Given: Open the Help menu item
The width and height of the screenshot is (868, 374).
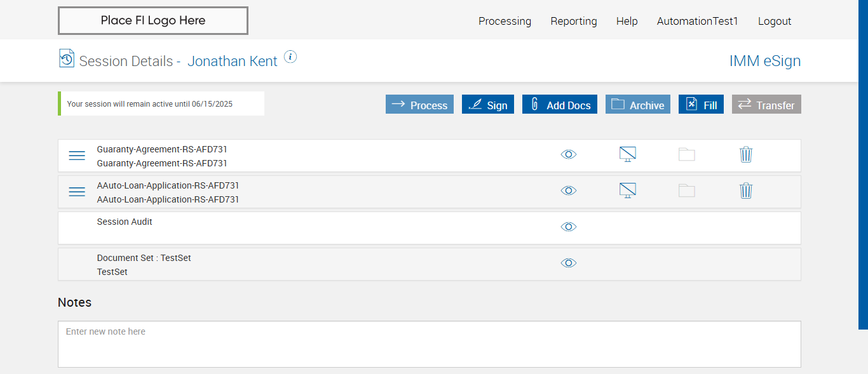Looking at the screenshot, I should pyautogui.click(x=627, y=21).
